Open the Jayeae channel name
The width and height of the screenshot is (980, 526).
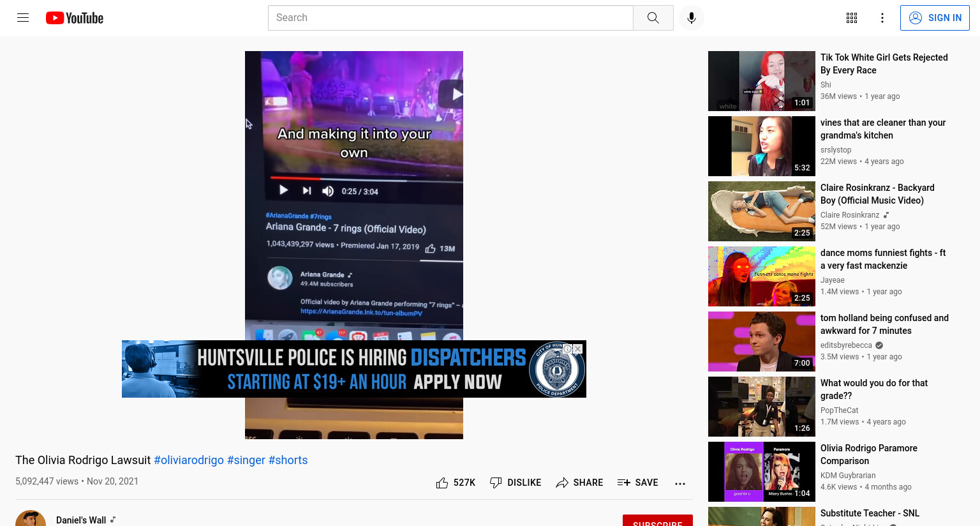(833, 280)
